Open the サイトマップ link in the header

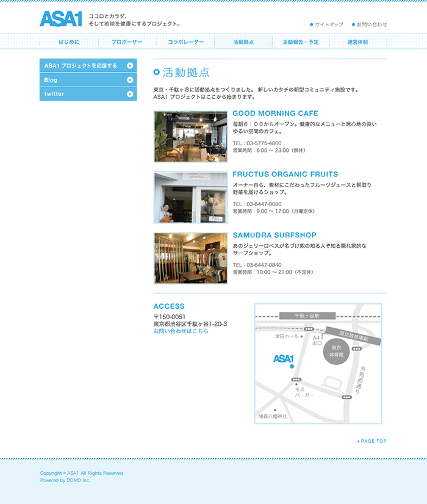click(x=329, y=25)
